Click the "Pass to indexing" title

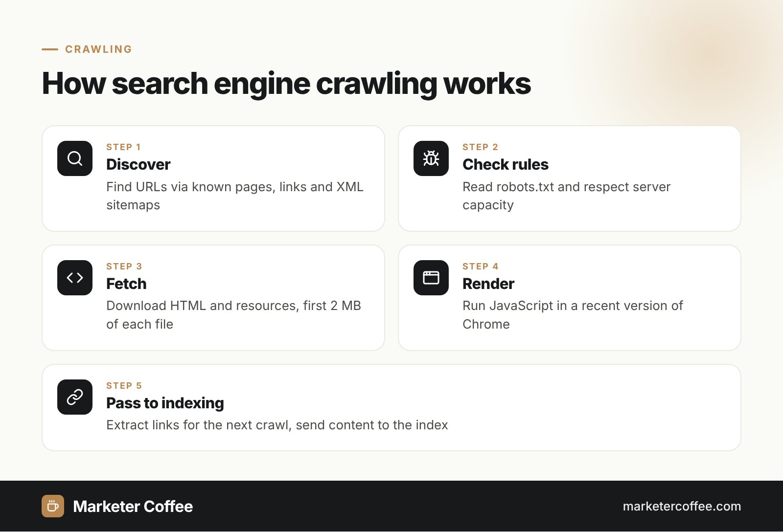point(165,403)
